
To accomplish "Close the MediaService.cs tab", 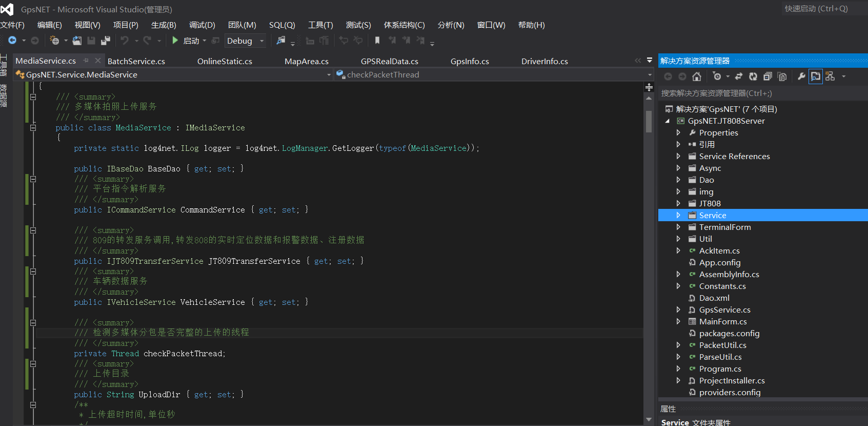I will 97,61.
